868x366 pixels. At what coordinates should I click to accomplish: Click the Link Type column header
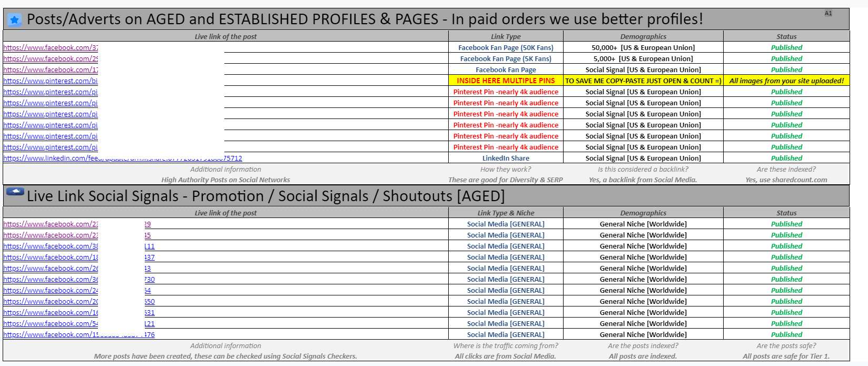tap(506, 36)
